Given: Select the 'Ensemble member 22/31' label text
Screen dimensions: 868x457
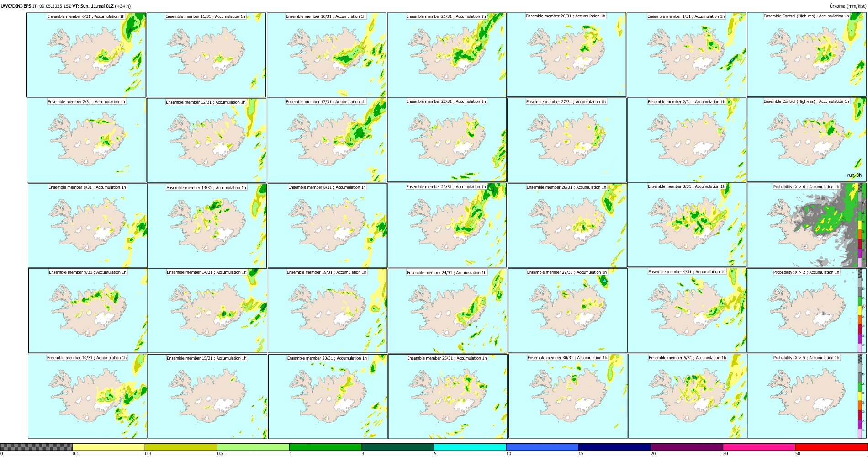Looking at the screenshot, I should [x=446, y=101].
